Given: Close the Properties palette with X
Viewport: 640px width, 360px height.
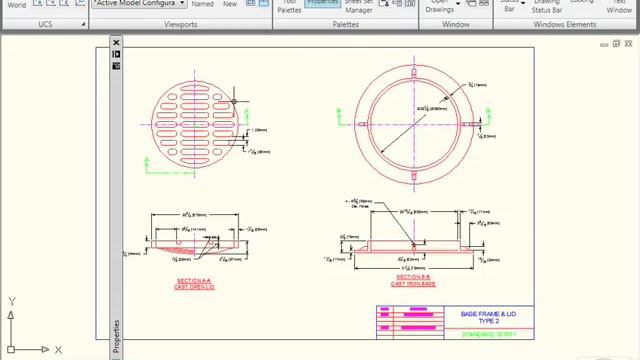Looking at the screenshot, I should click(116, 42).
